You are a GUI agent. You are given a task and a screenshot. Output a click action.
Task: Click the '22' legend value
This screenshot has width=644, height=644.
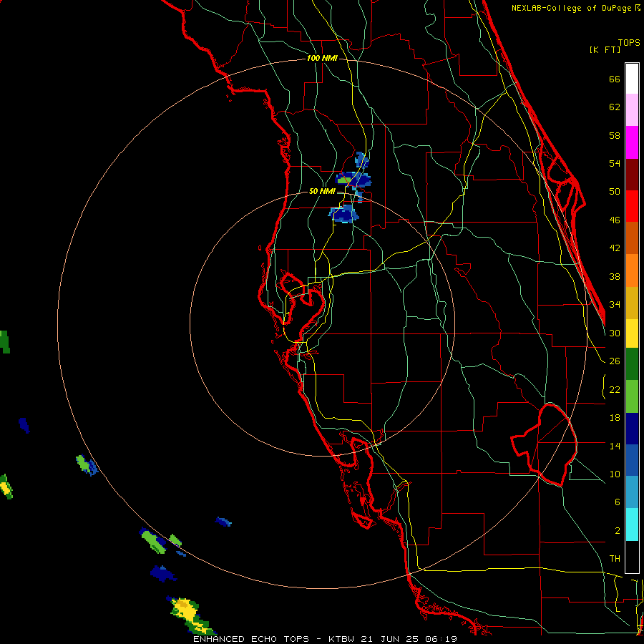tap(615, 390)
